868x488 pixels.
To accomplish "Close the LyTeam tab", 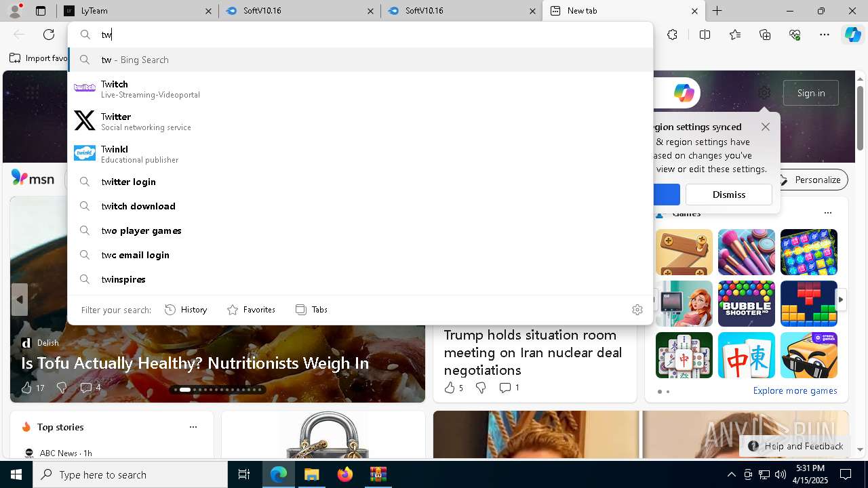I will [208, 11].
